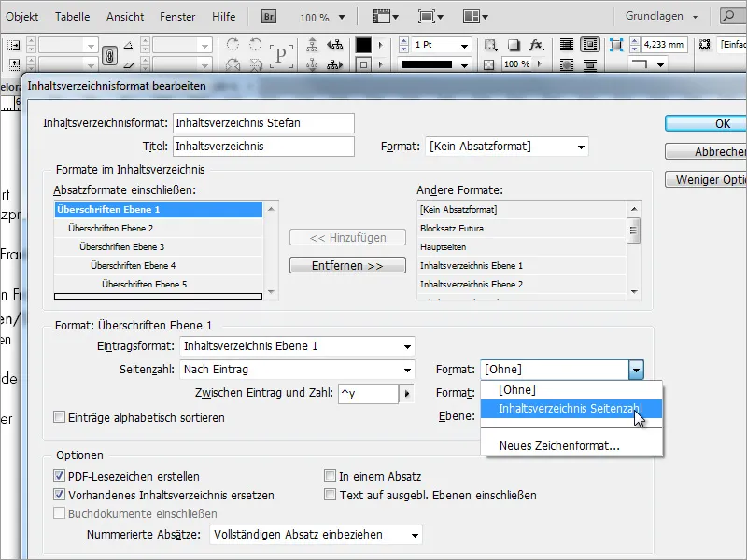Open Adobe Bridge with the Br icon
This screenshot has height=560, width=747.
[269, 17]
